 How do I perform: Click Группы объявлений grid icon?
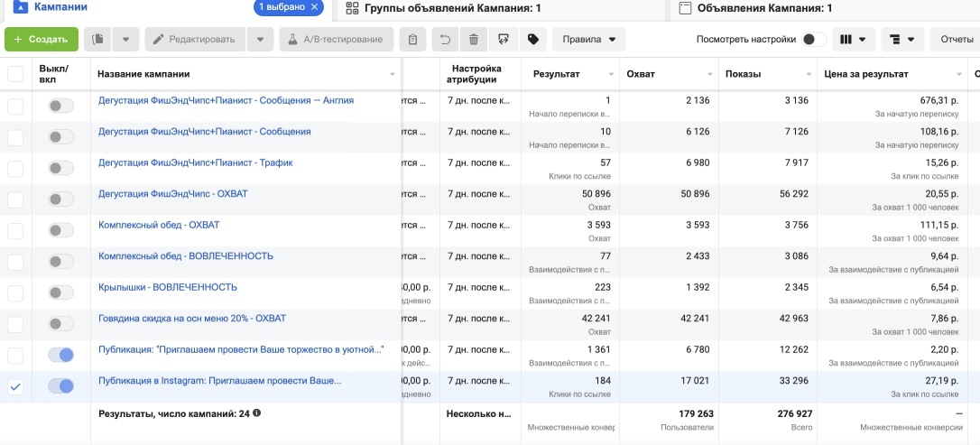[352, 8]
